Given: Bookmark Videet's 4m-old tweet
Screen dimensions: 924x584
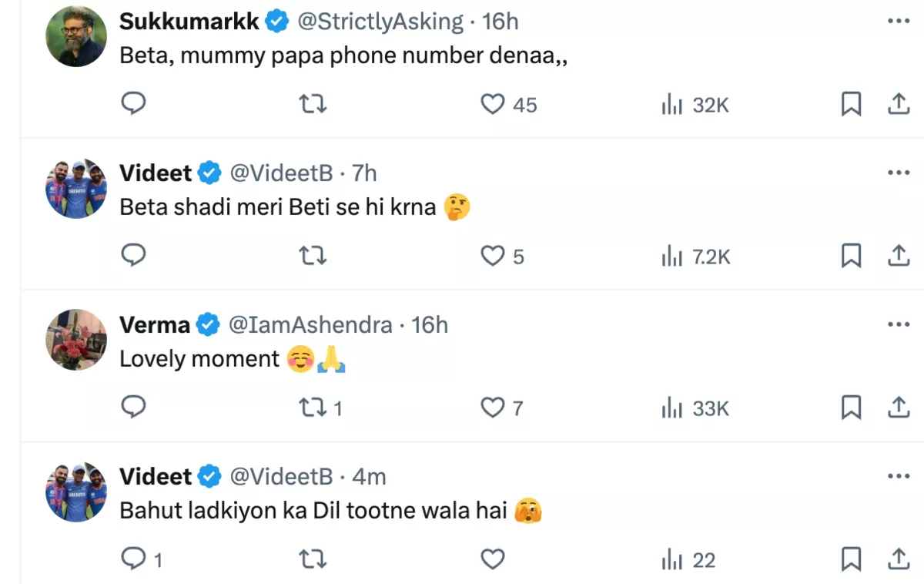Looking at the screenshot, I should [851, 559].
